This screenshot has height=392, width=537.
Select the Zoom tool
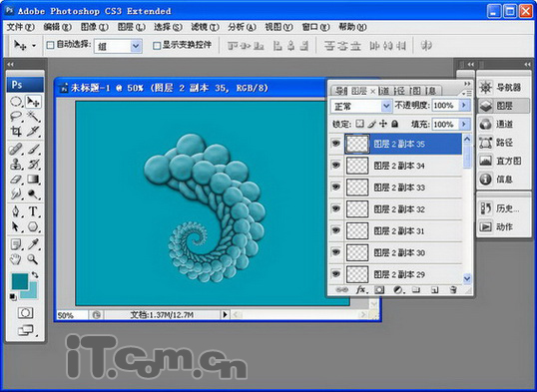(x=33, y=259)
